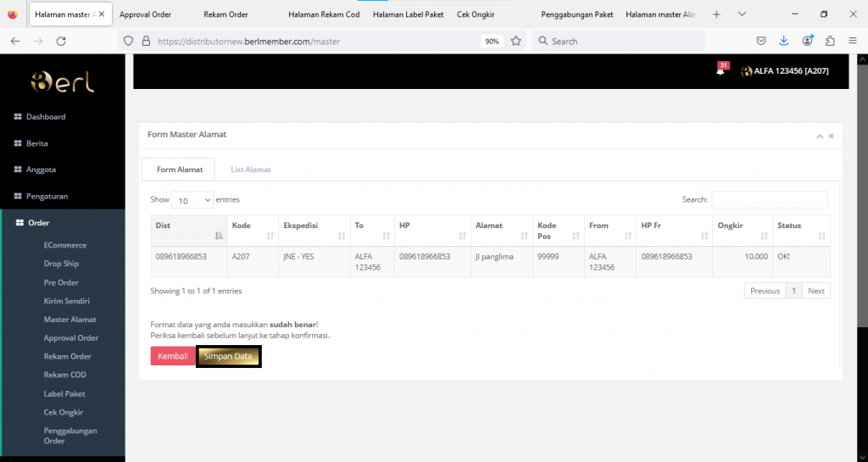Viewport: 868px width, 462px height.
Task: List all browser tabs dropdown
Action: point(743,14)
